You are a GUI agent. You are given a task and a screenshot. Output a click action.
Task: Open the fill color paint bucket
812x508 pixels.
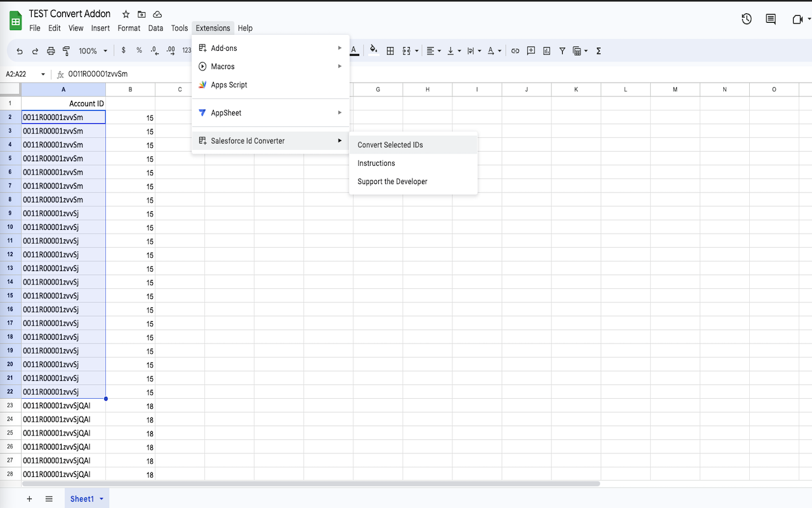(374, 51)
